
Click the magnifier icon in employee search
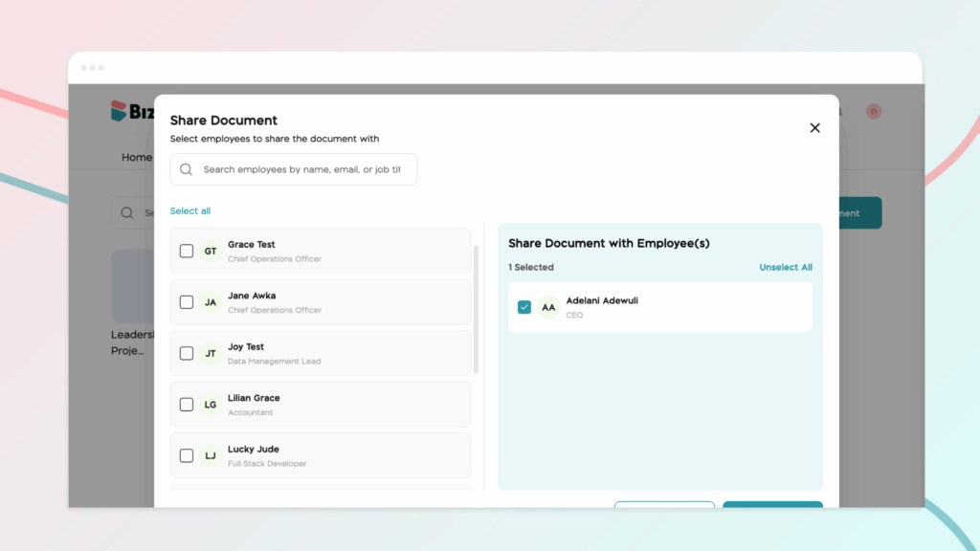pos(187,169)
